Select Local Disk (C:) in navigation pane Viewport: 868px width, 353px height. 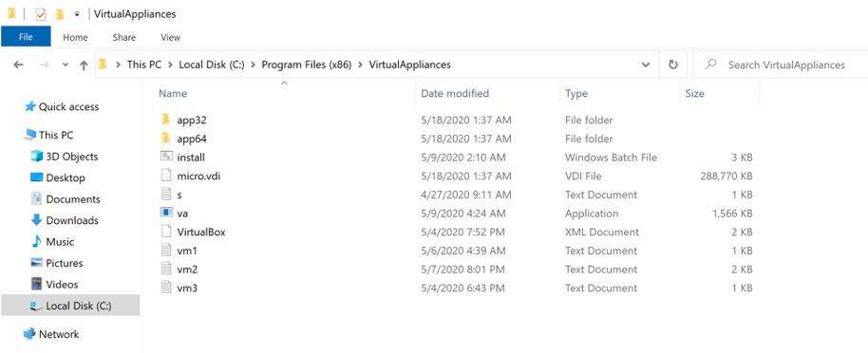coord(70,306)
